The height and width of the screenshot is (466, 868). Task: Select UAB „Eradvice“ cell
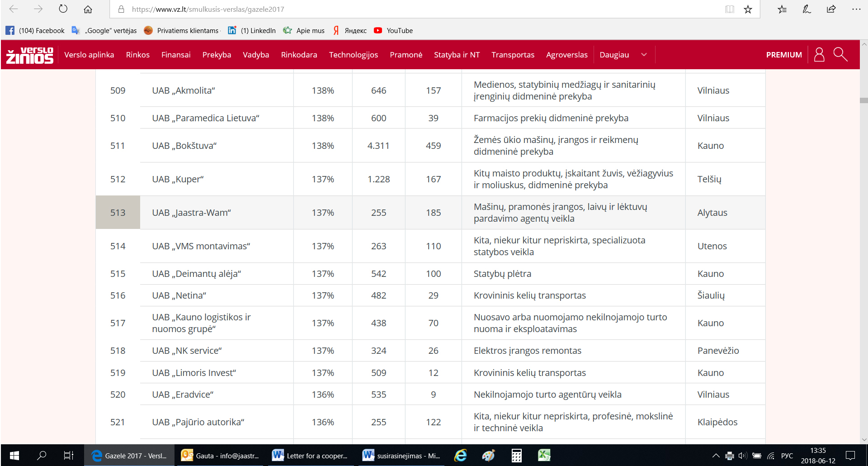183,395
